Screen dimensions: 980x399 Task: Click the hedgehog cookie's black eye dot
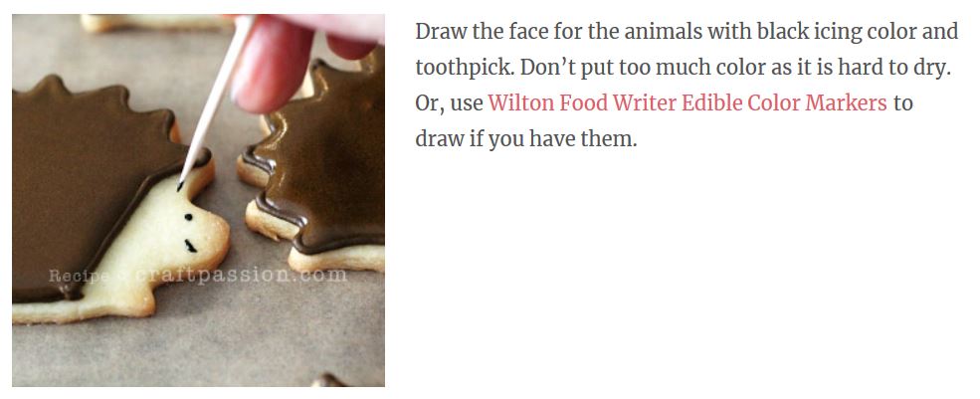[187, 218]
